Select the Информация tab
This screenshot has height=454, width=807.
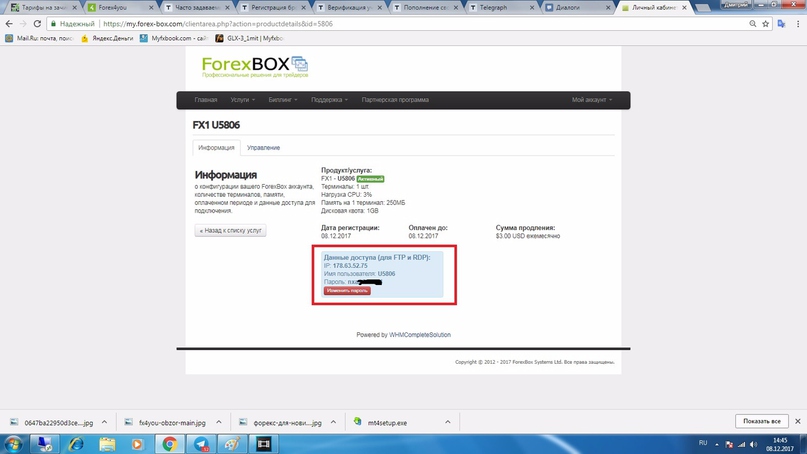coord(216,148)
